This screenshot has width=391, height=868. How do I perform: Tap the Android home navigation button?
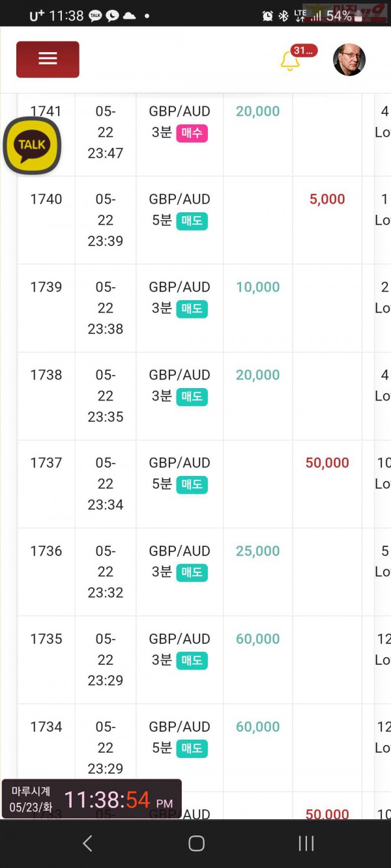(x=196, y=843)
